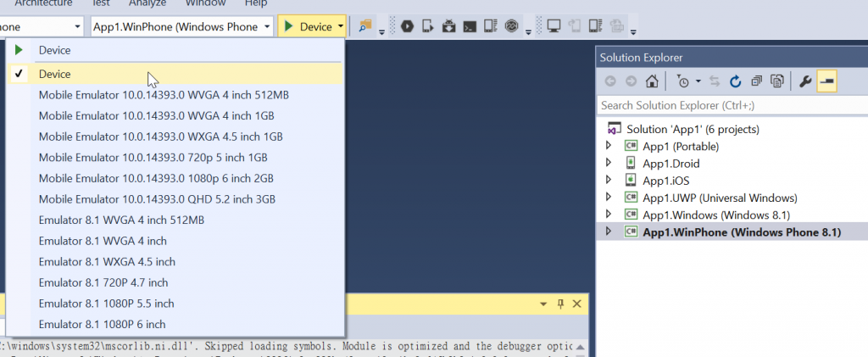Open the Android adb command prompt icon
Image resolution: width=868 pixels, height=357 pixels.
470,26
